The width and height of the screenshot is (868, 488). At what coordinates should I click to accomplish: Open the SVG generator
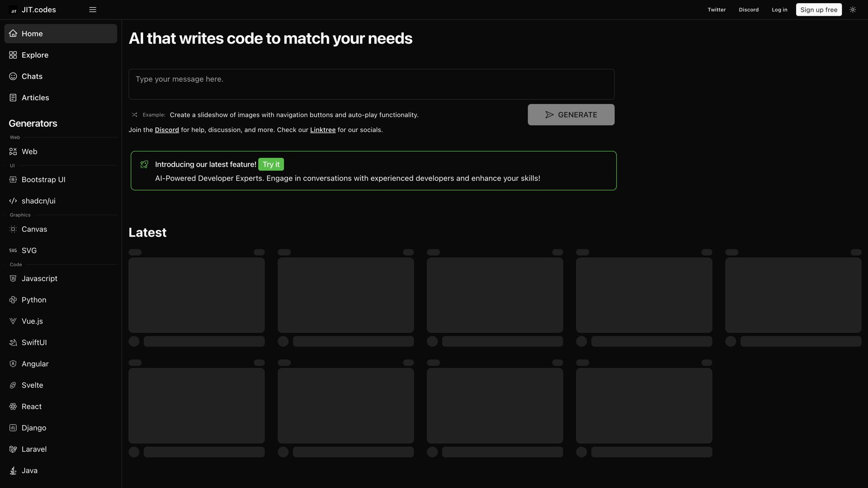[x=29, y=250]
